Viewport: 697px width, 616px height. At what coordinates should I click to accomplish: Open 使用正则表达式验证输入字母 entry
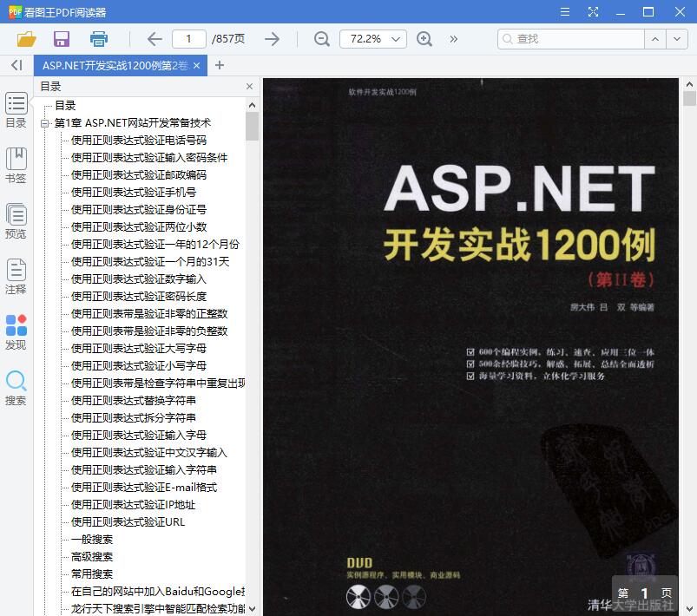tap(139, 436)
